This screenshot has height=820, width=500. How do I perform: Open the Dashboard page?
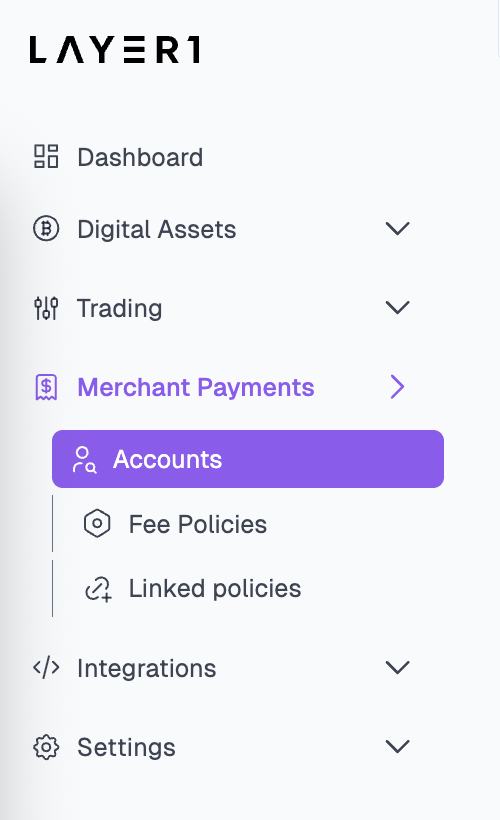(140, 157)
